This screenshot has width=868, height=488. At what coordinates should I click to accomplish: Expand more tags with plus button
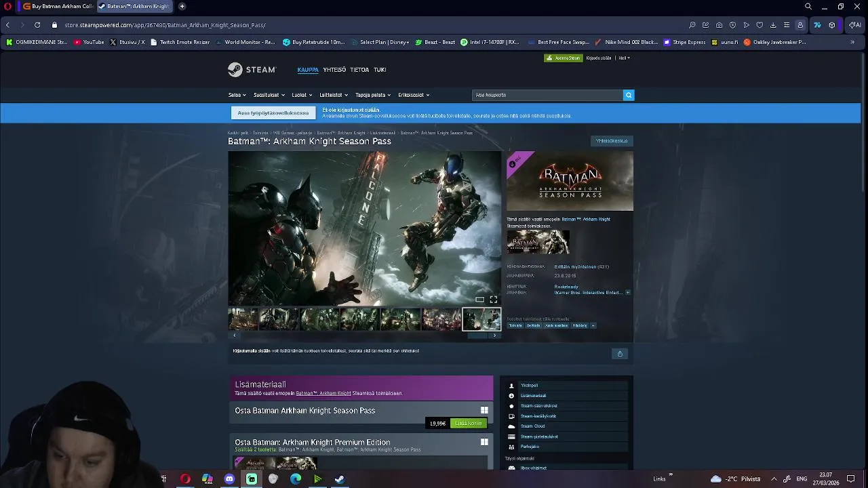pos(593,325)
